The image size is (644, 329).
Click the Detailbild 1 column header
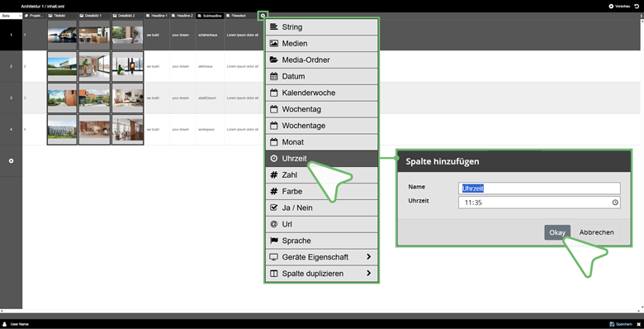pyautogui.click(x=94, y=16)
